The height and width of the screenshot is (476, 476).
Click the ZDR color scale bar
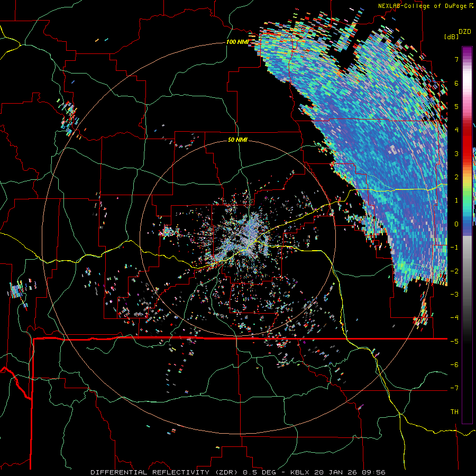467,235
